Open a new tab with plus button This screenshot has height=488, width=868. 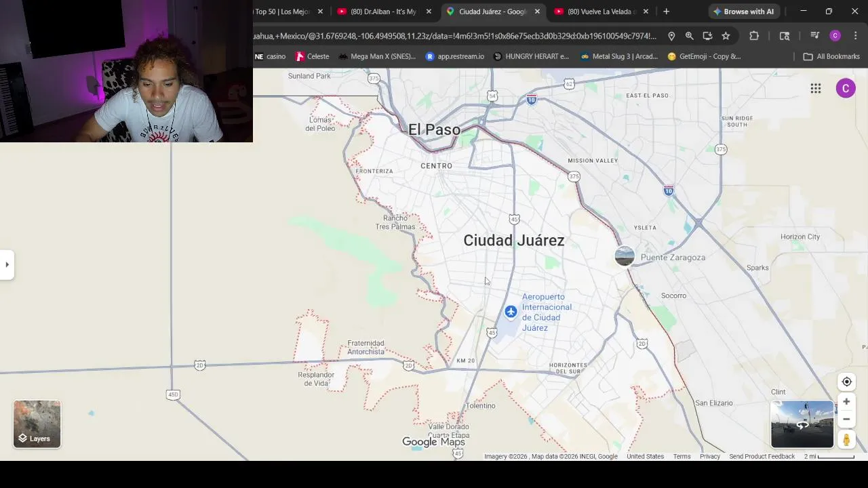pos(666,12)
